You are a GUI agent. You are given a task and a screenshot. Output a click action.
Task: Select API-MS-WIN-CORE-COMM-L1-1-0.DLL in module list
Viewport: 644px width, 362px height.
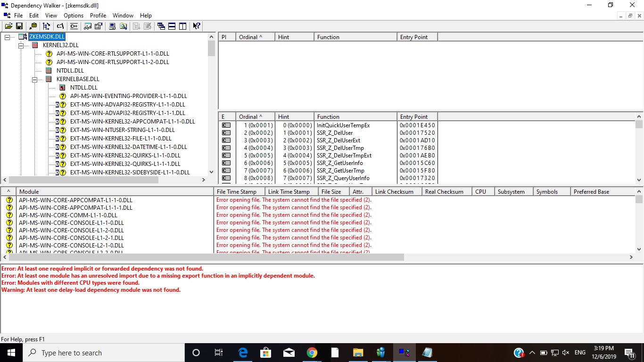(68, 215)
